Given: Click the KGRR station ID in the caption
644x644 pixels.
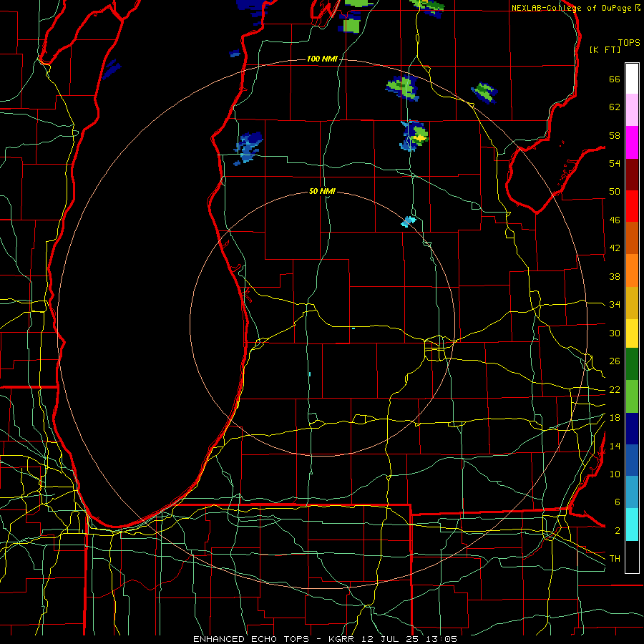Looking at the screenshot, I should 341,639.
